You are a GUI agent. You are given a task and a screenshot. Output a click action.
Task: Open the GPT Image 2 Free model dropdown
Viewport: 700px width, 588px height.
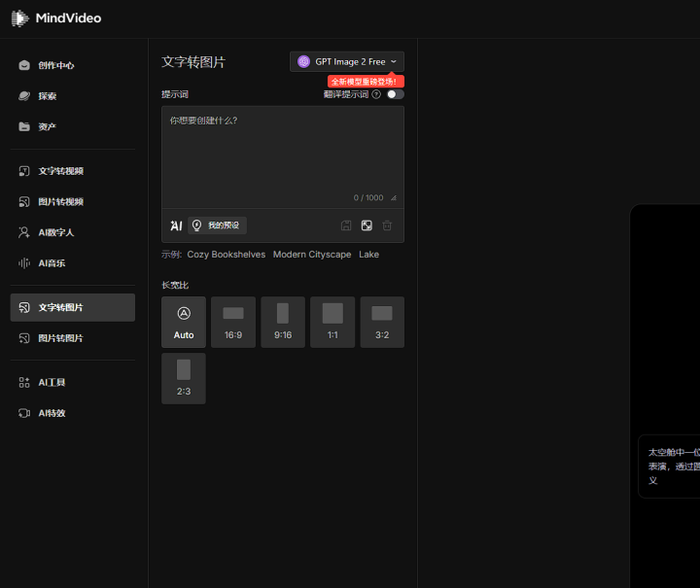347,61
